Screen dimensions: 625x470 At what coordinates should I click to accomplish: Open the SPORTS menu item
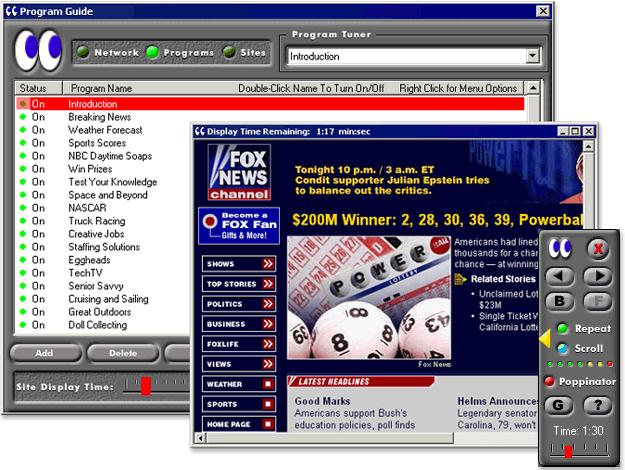(x=239, y=404)
